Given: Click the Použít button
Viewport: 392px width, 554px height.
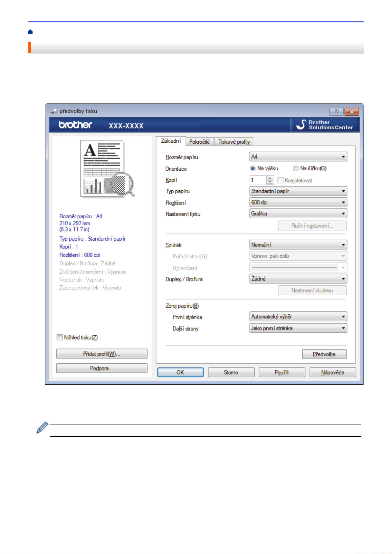Looking at the screenshot, I should click(282, 372).
